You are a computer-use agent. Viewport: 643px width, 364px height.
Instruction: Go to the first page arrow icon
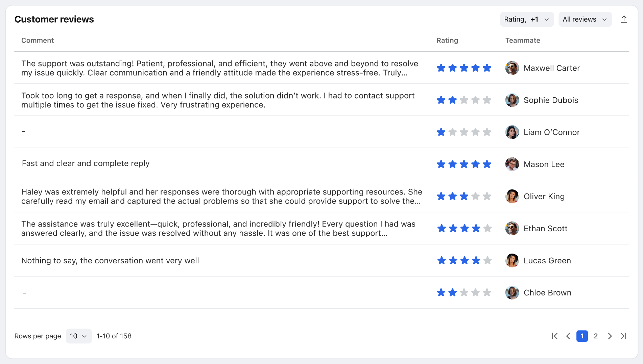554,336
